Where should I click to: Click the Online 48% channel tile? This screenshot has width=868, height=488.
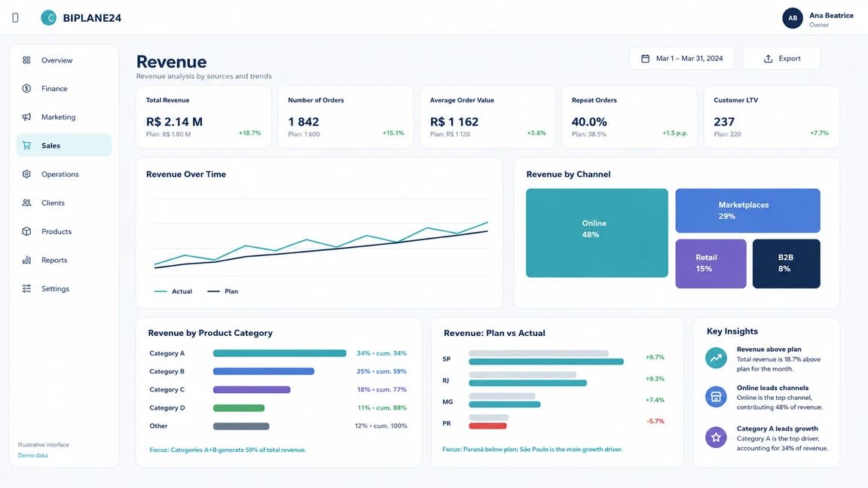597,233
